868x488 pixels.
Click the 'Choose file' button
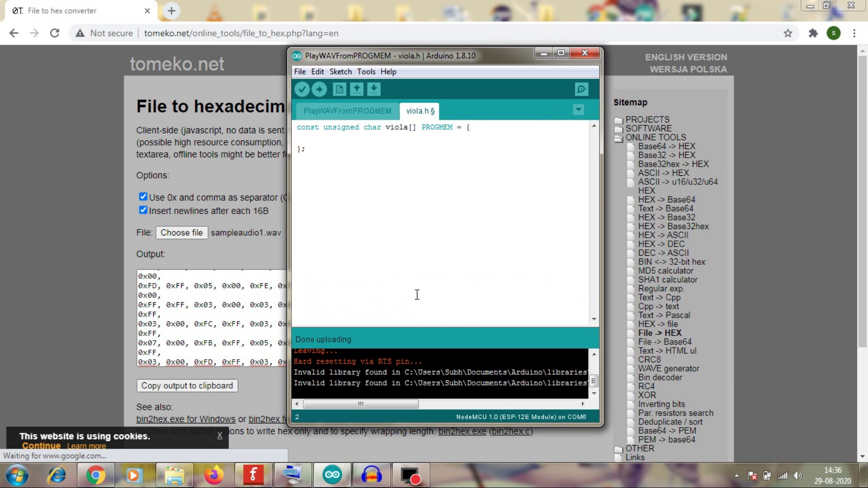182,232
